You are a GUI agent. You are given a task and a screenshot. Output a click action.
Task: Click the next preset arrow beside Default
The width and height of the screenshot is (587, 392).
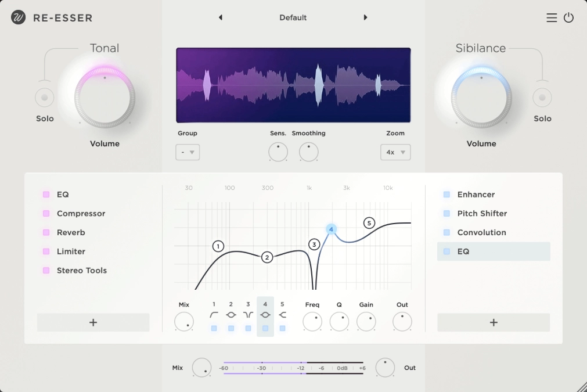click(365, 17)
